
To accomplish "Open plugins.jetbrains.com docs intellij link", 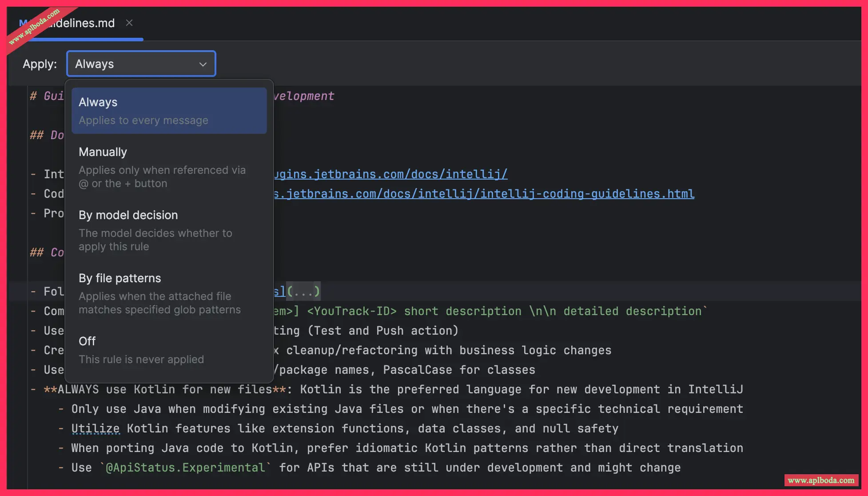I will click(x=391, y=174).
